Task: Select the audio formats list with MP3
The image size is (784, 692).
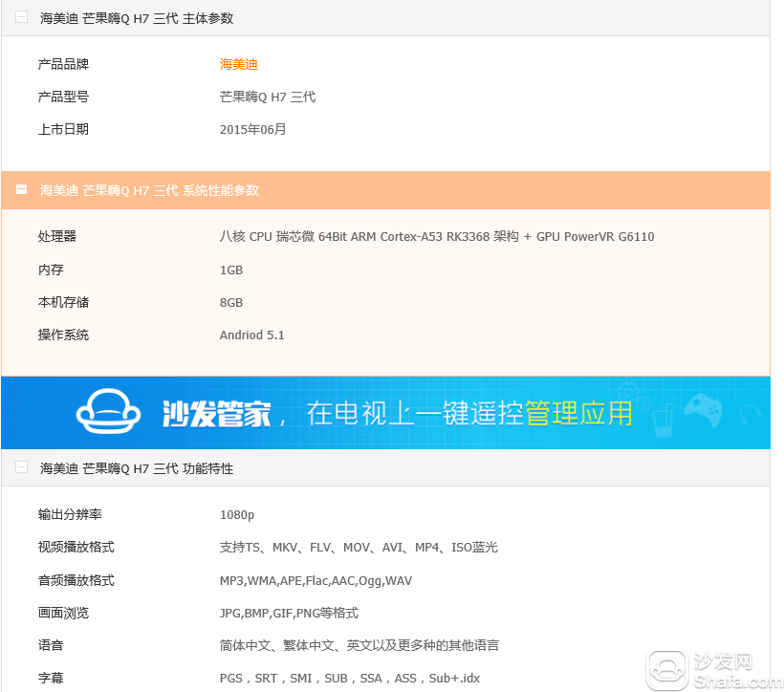Action: [x=316, y=580]
